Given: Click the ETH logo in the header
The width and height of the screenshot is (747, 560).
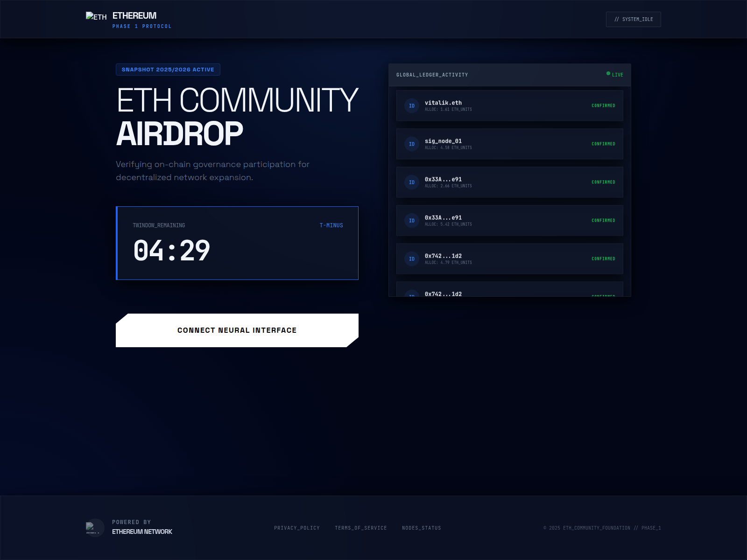Looking at the screenshot, I should click(96, 17).
